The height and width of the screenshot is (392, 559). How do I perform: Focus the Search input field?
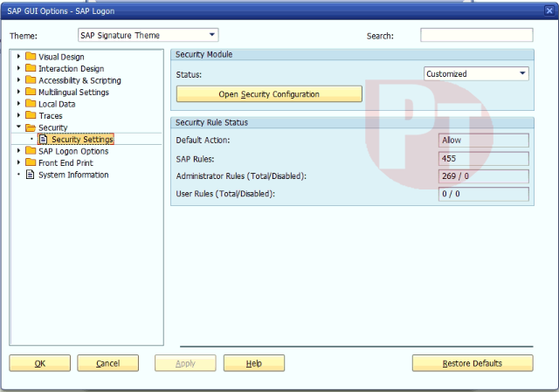pos(477,35)
